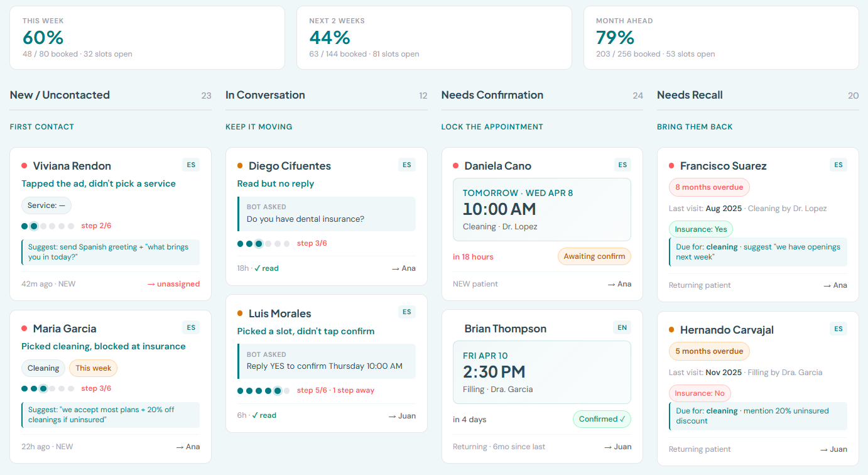The height and width of the screenshot is (475, 868).
Task: Click the 'Insurance: Yes' tag for Francisco Suarez
Action: tap(701, 229)
